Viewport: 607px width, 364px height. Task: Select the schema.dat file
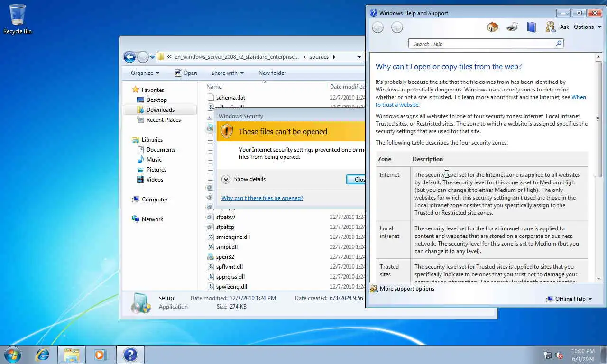pyautogui.click(x=230, y=98)
